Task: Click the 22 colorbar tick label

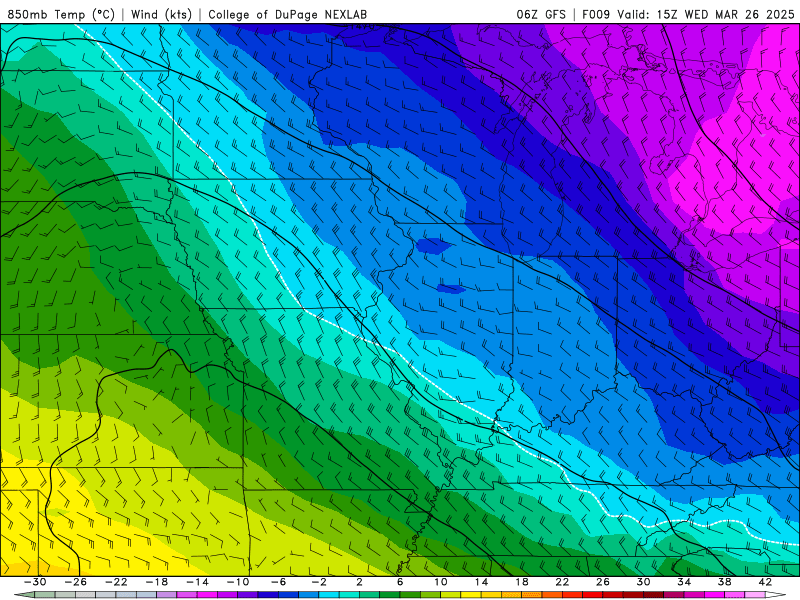Action: [562, 582]
